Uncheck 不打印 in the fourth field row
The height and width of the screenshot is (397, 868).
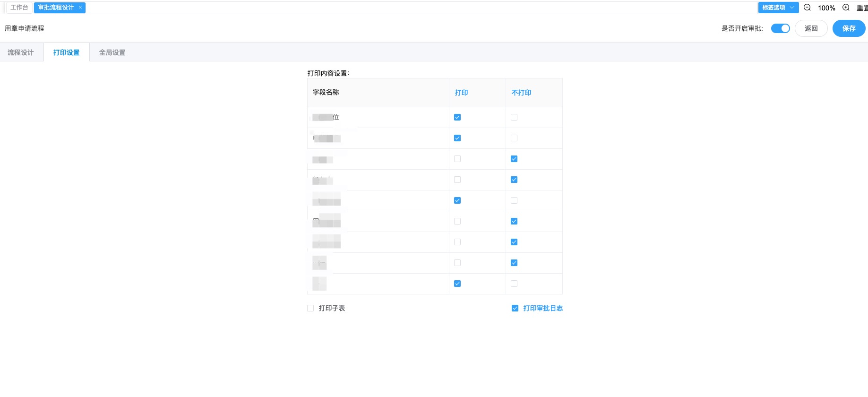(x=514, y=180)
